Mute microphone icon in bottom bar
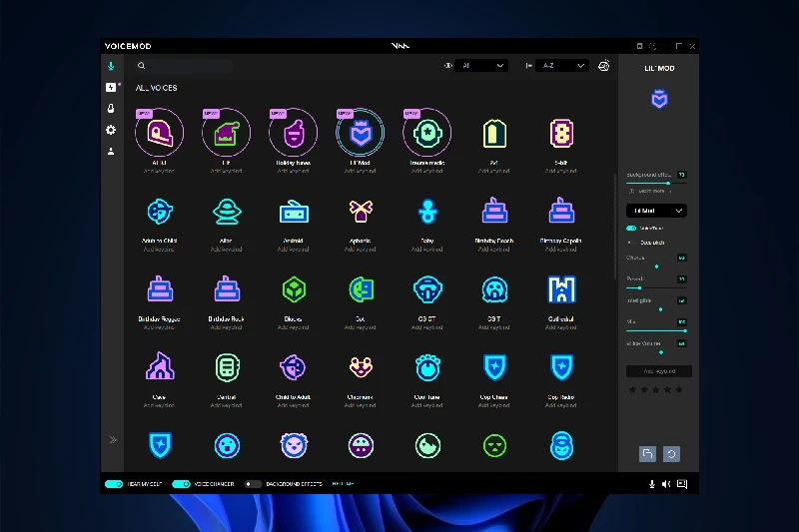The width and height of the screenshot is (799, 532). [x=652, y=484]
